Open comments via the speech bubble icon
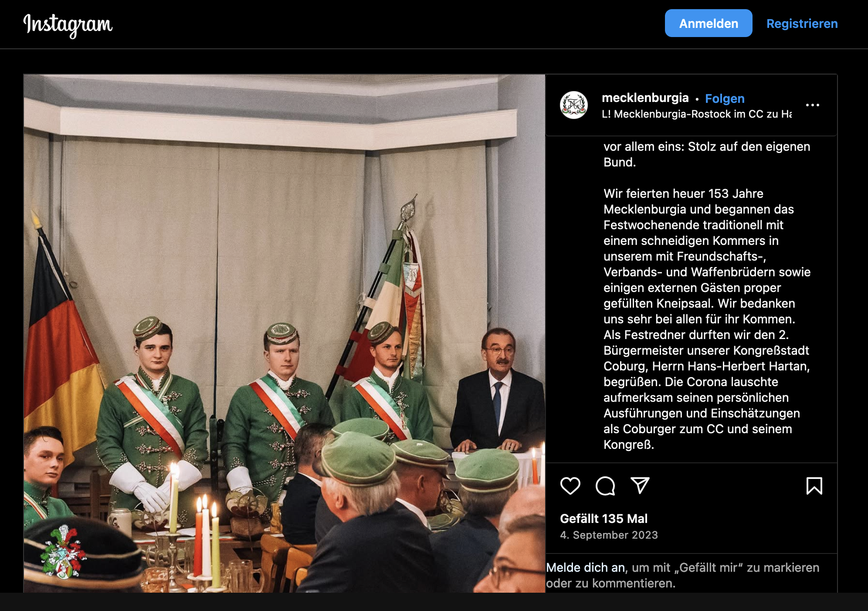 (x=605, y=486)
